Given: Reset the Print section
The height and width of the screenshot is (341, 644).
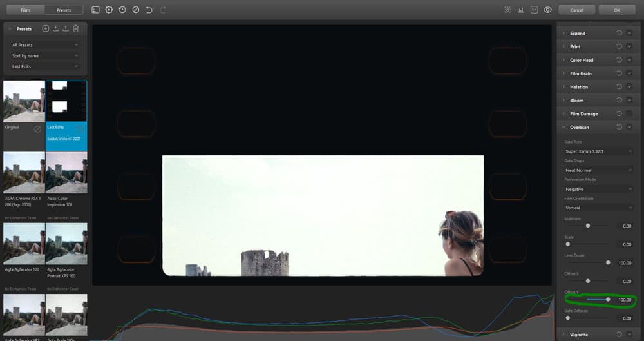Looking at the screenshot, I should 620,46.
